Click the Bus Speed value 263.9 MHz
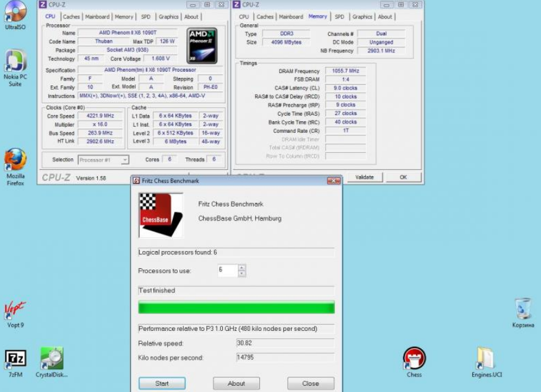The image size is (541, 392). pyautogui.click(x=100, y=133)
